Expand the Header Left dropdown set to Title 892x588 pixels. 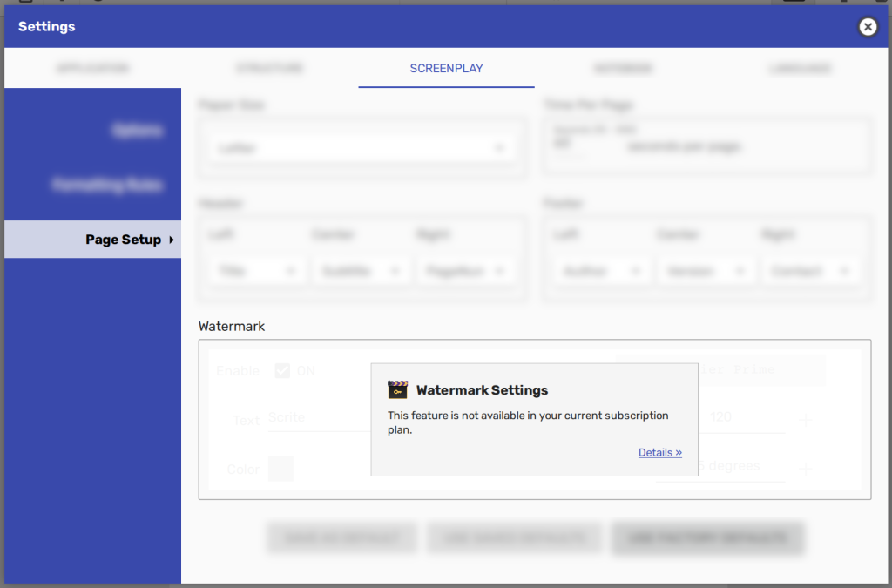[258, 271]
